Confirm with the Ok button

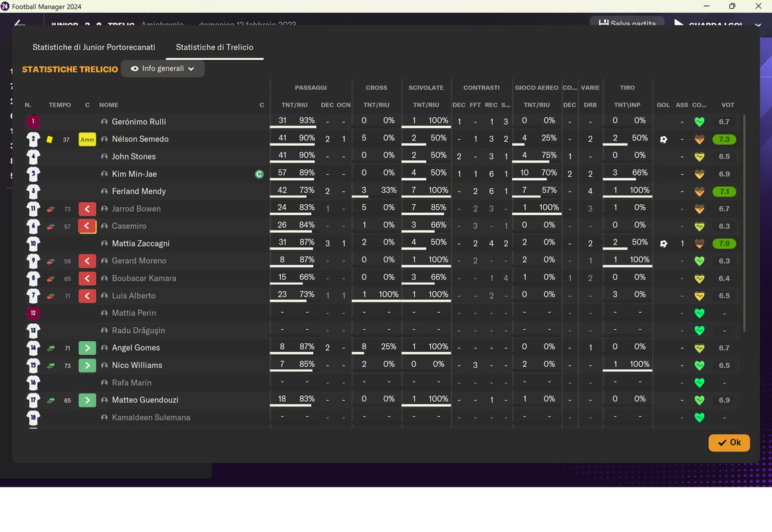[x=729, y=442]
